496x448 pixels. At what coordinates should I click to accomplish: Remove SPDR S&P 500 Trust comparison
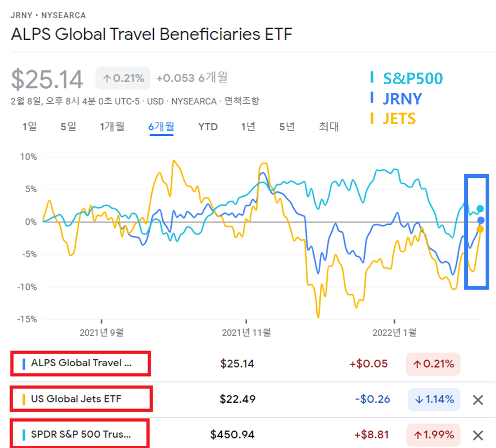coord(478,435)
